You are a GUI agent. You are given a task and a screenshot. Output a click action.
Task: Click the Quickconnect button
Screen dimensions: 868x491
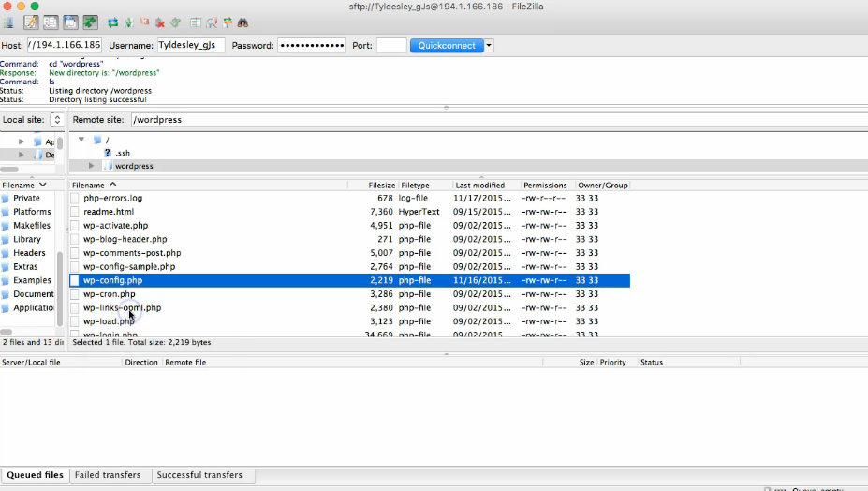click(x=447, y=45)
